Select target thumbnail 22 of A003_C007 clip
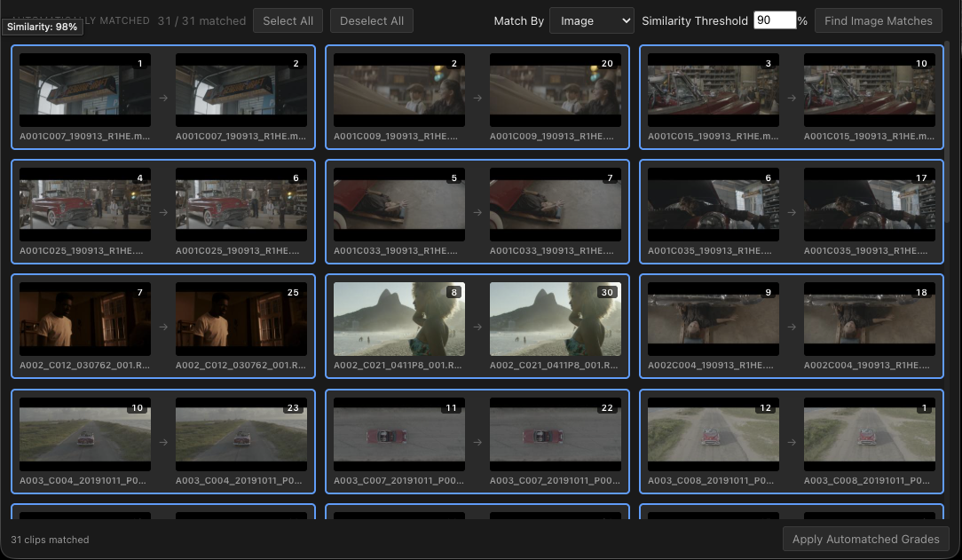Screen dimensions: 962x560 point(556,434)
